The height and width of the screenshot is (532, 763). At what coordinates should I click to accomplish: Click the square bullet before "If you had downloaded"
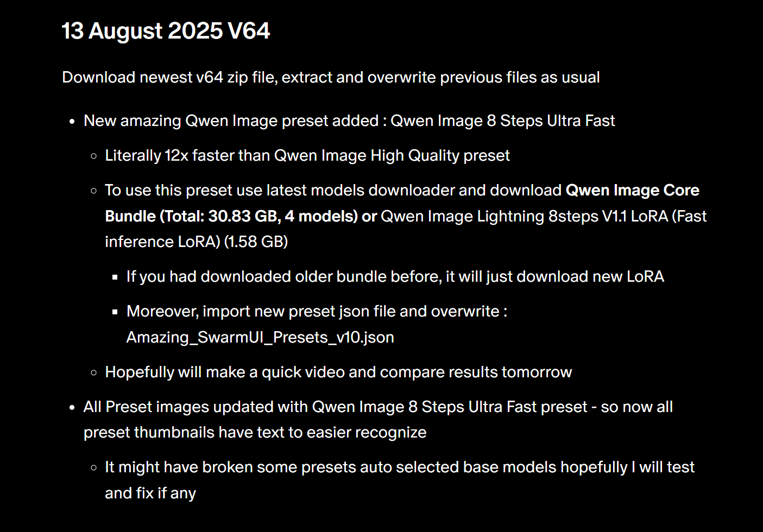(115, 277)
